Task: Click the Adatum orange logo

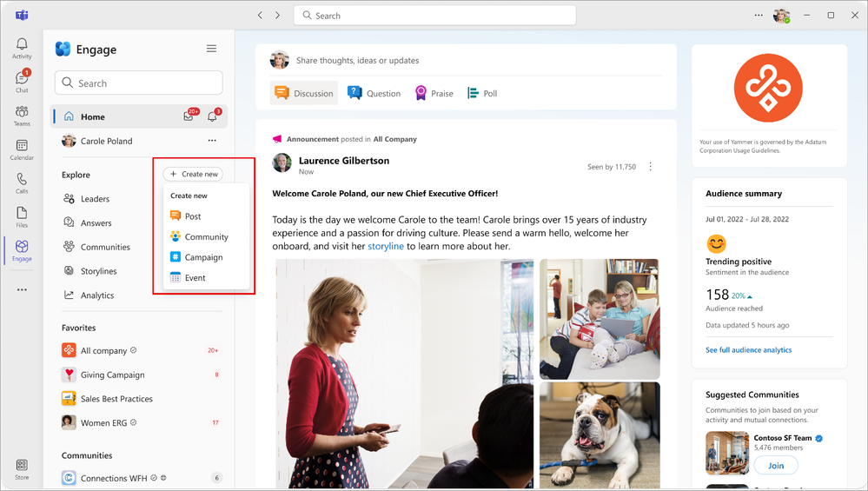Action: (768, 88)
